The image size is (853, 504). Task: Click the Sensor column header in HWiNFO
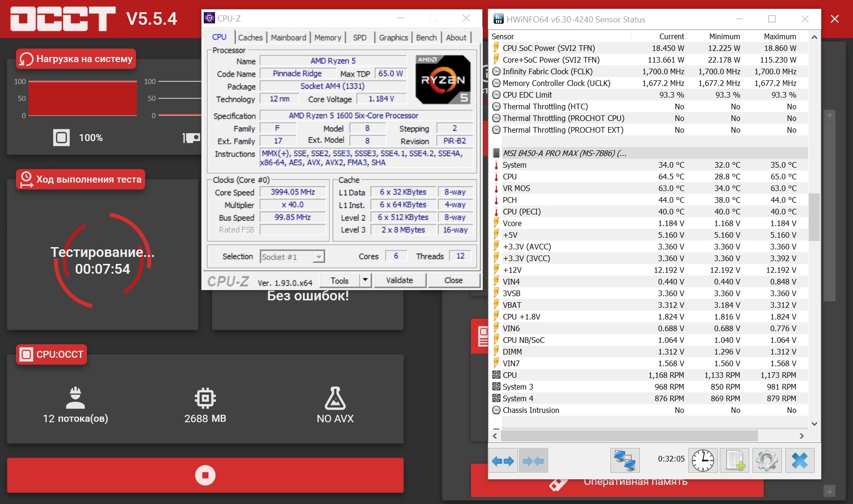tap(560, 36)
